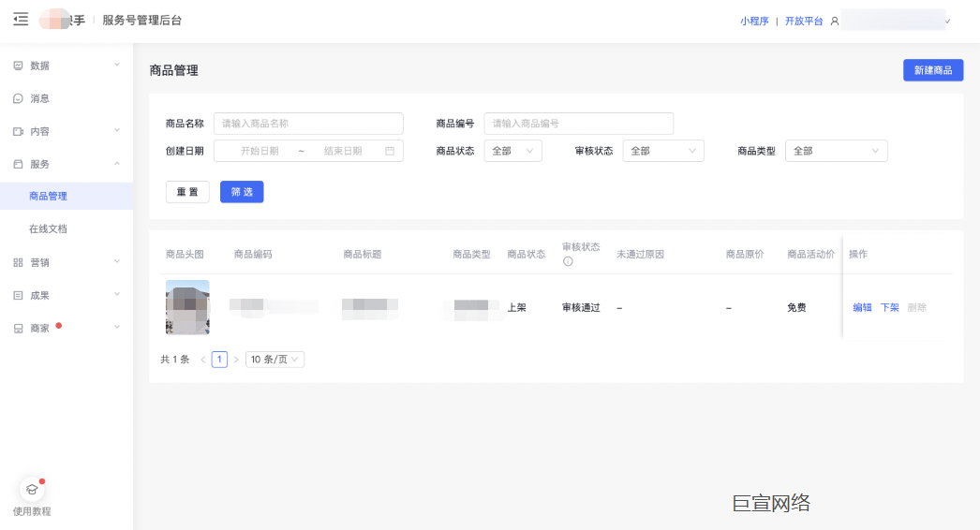Image resolution: width=980 pixels, height=530 pixels.
Task: Click the 营销 grid icon in sidebar
Action: (18, 262)
